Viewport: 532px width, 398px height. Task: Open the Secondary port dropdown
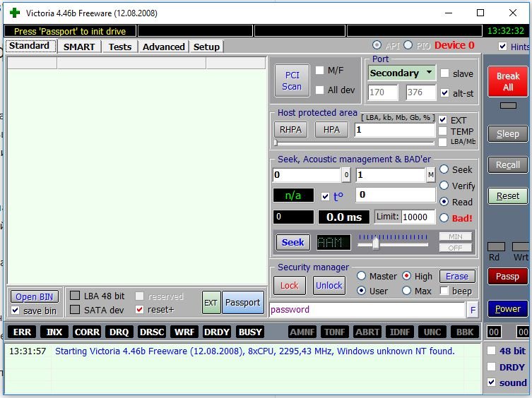click(x=402, y=73)
